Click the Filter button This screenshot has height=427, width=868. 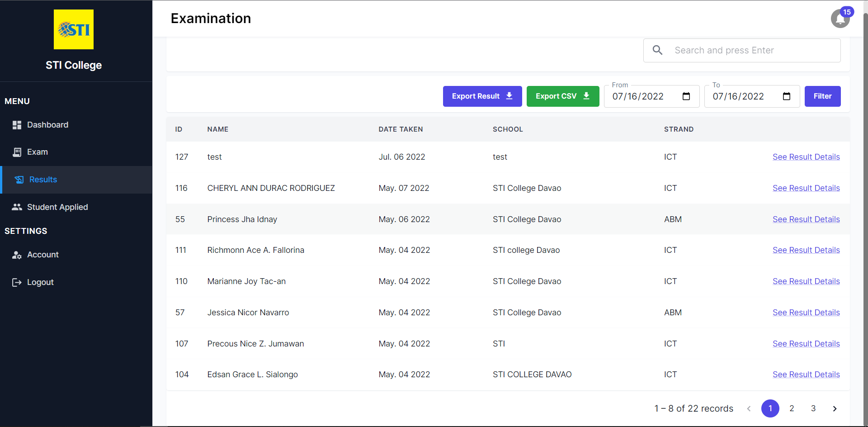tap(822, 96)
